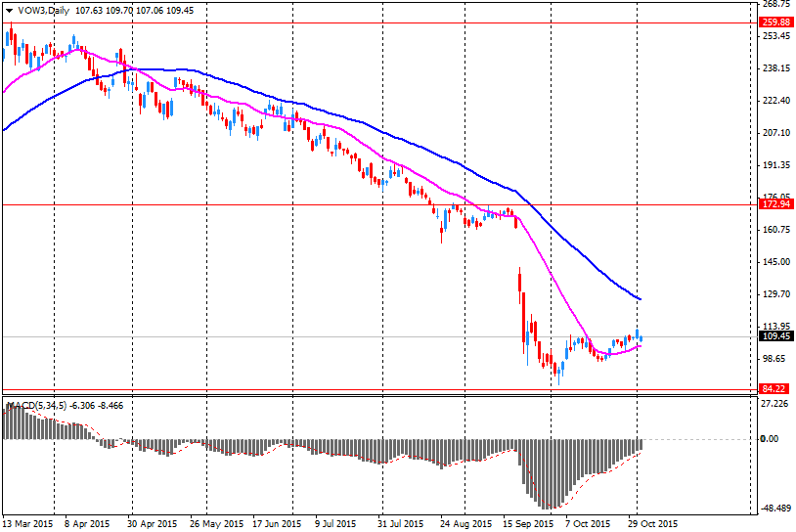This screenshot has width=796, height=532.
Task: Click the price scale value 160.75
Action: coord(776,230)
